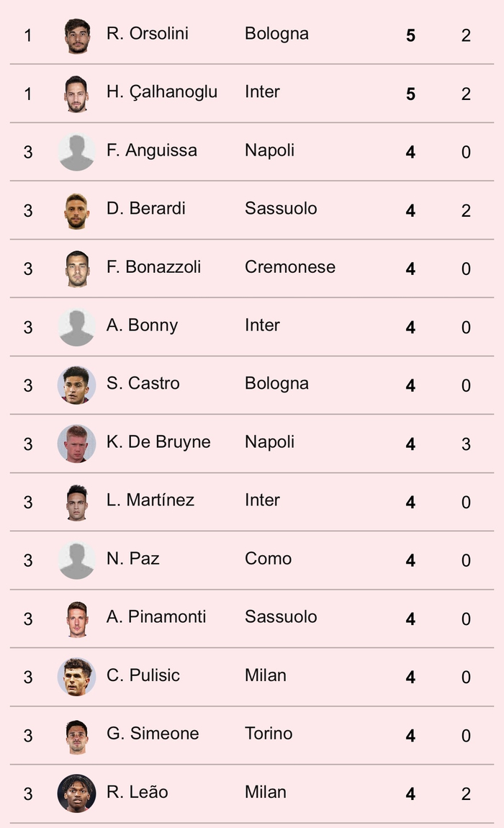The width and height of the screenshot is (504, 828).
Task: Click K. De Bruyne's player photo
Action: pyautogui.click(x=76, y=444)
